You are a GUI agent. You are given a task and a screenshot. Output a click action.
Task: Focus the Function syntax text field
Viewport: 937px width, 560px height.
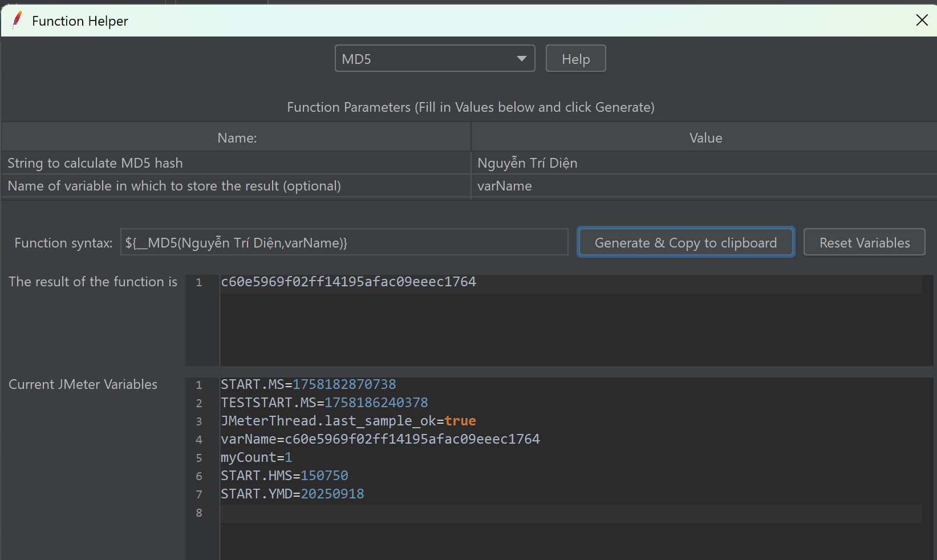tap(344, 243)
